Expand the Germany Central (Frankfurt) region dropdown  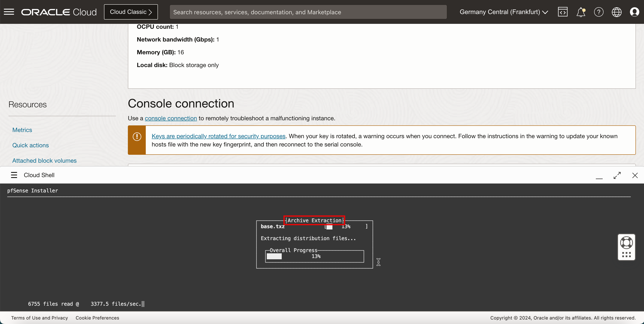tap(504, 12)
